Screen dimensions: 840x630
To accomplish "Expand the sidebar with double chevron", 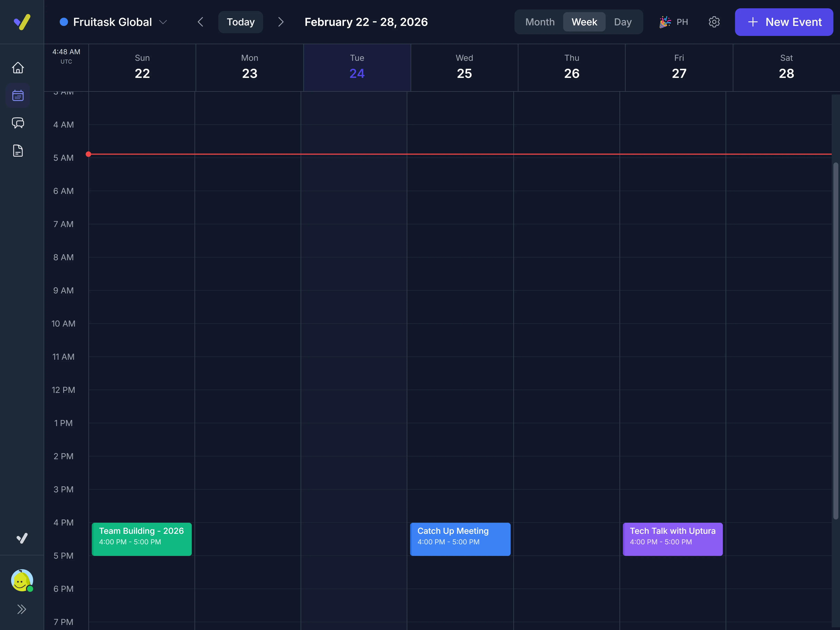I will 22,609.
